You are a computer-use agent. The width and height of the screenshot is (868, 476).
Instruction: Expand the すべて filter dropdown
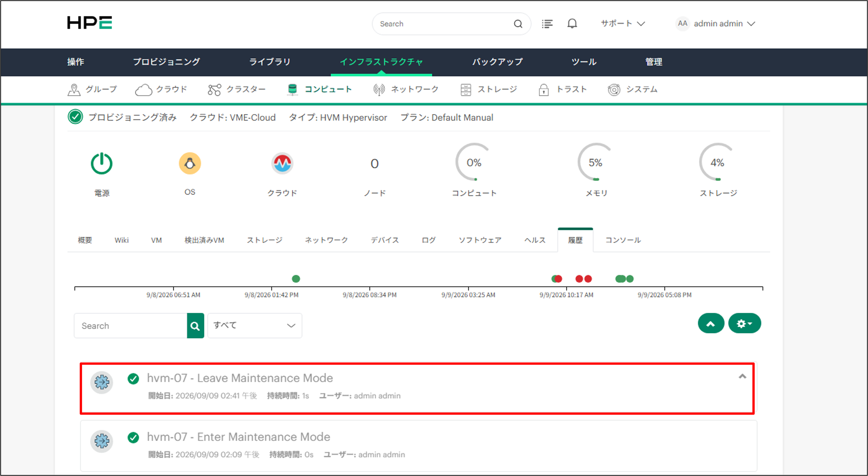point(255,326)
